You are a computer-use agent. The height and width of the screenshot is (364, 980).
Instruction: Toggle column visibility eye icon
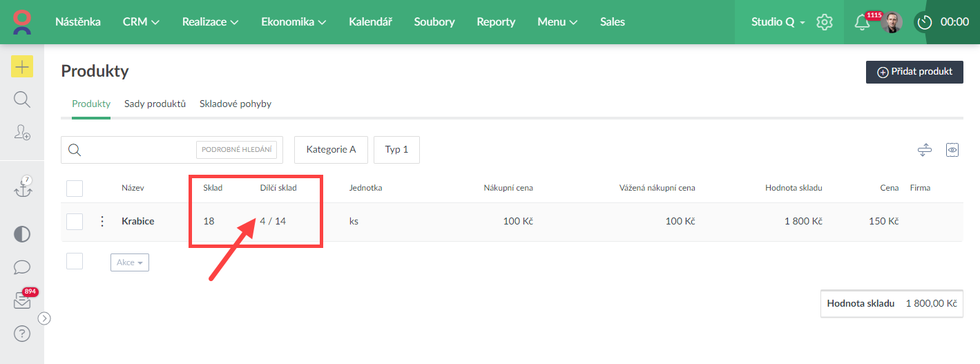953,150
